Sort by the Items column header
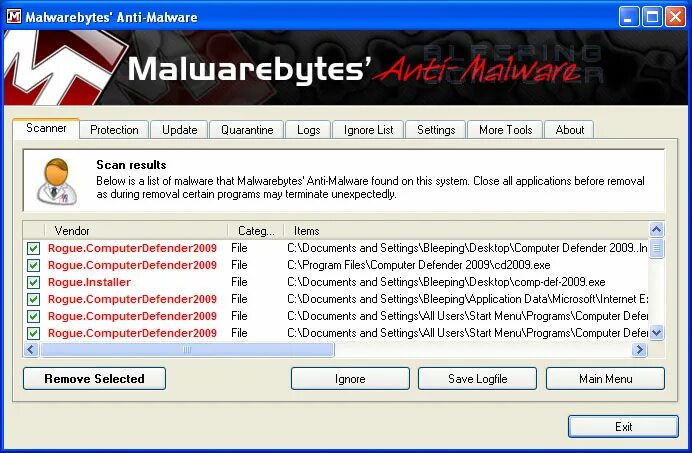This screenshot has width=692, height=453. point(466,230)
